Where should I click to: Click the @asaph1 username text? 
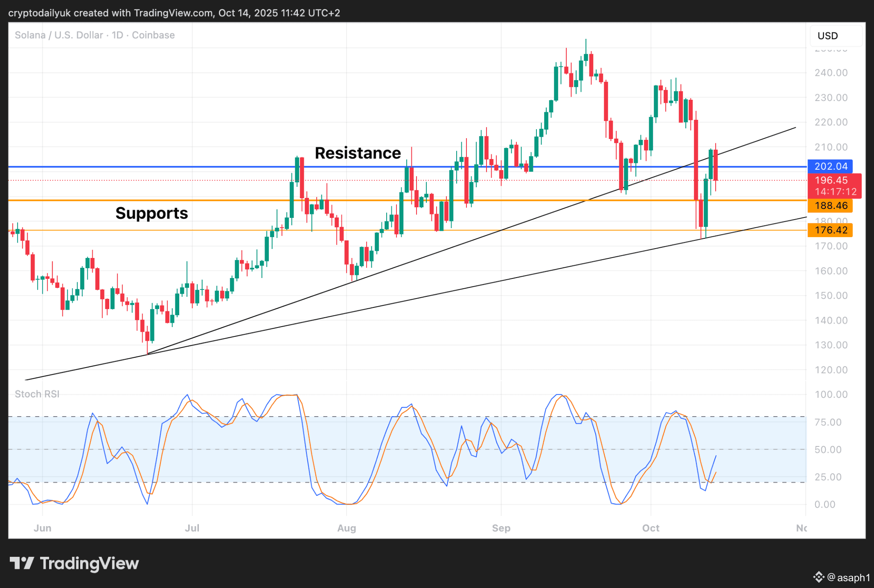pyautogui.click(x=848, y=577)
